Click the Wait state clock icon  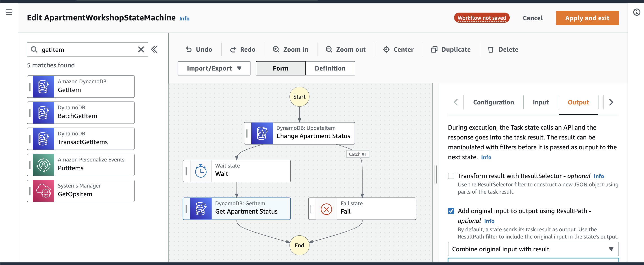(x=200, y=171)
